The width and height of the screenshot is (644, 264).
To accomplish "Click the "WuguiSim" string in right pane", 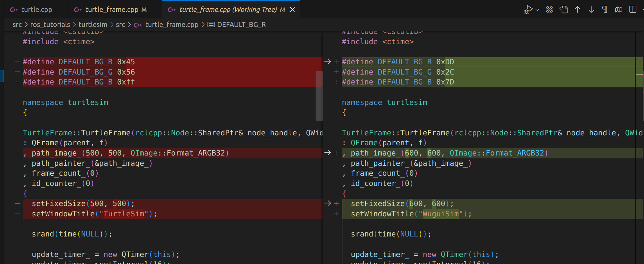I will click(441, 214).
